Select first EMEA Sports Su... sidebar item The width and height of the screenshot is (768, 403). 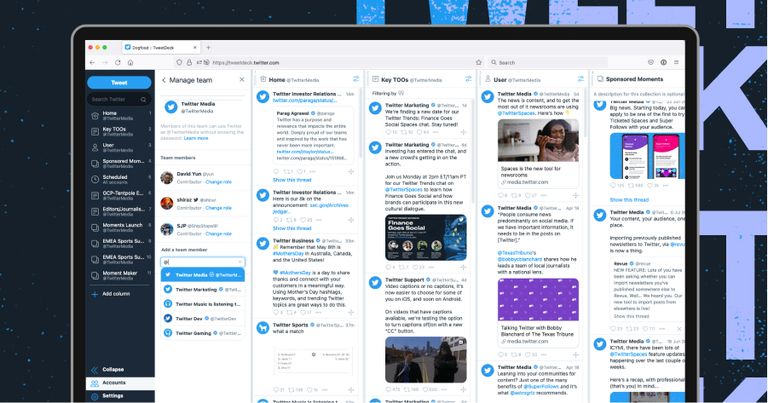(120, 243)
